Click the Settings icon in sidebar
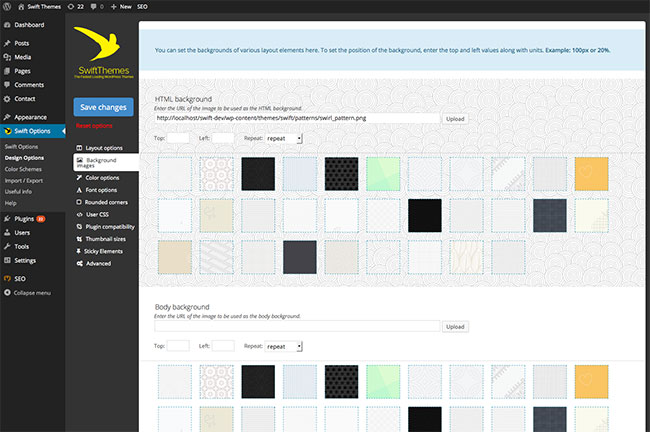The image size is (650, 432). point(7,260)
